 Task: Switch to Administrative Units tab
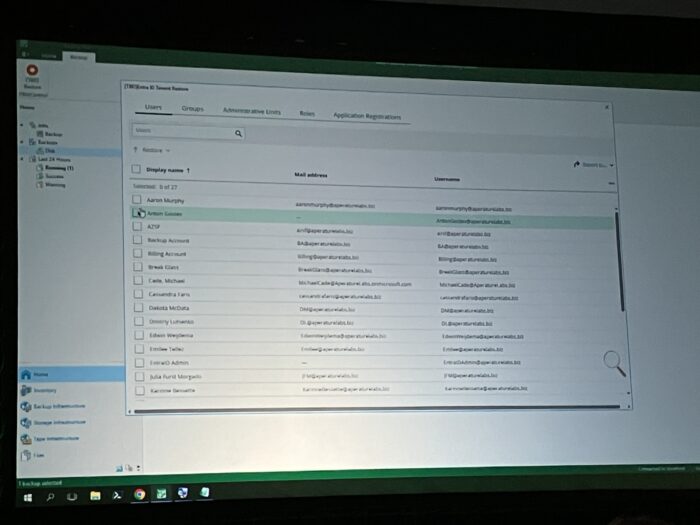tap(252, 111)
